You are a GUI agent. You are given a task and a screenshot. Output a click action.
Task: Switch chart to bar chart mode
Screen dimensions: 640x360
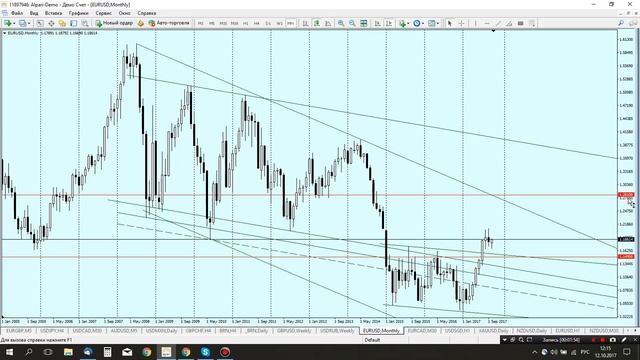tap(305, 23)
